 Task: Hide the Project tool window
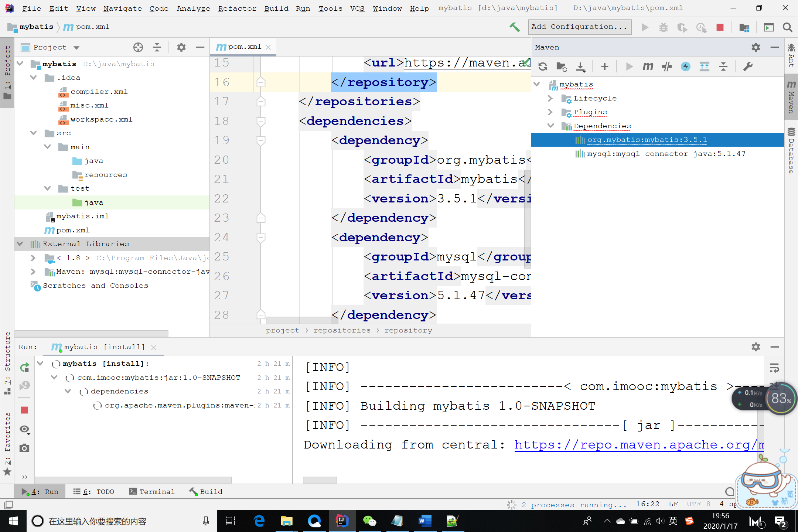click(x=200, y=47)
